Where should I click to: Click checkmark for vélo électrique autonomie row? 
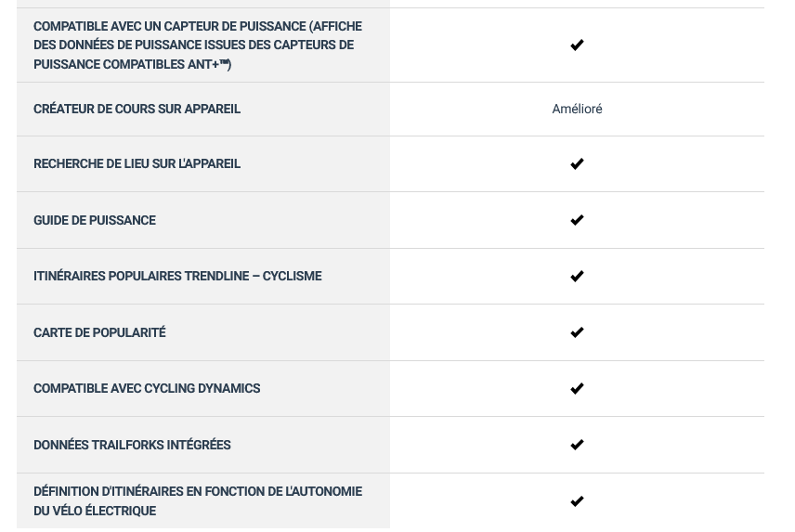[x=577, y=501]
